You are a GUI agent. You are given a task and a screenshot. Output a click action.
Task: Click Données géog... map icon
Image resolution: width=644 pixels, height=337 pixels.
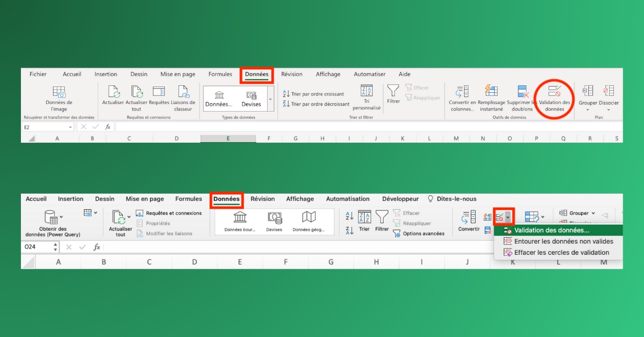pyautogui.click(x=309, y=217)
